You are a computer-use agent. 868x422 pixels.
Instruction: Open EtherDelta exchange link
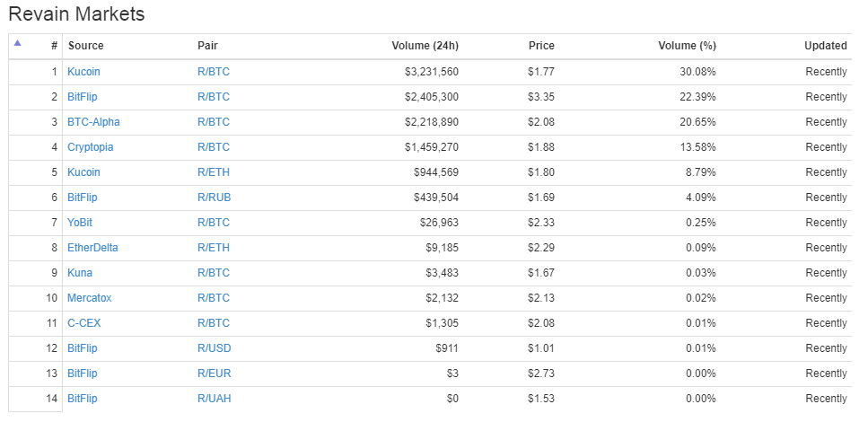point(92,248)
